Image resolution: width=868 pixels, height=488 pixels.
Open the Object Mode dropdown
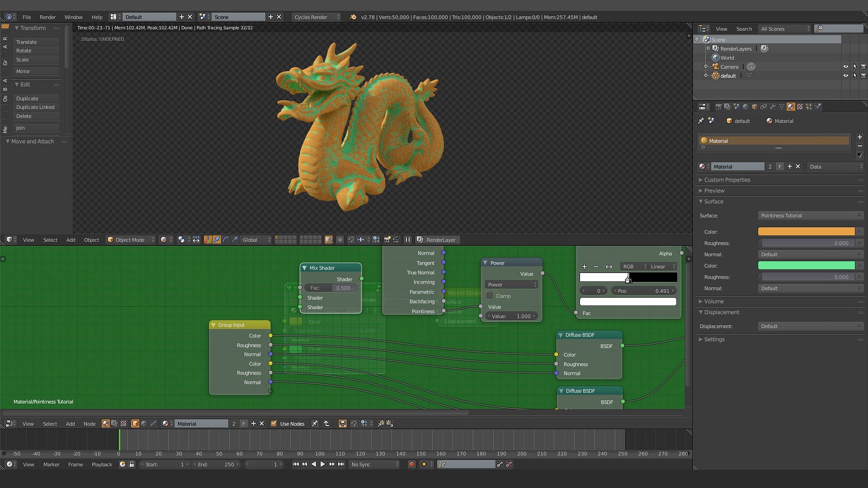coord(131,240)
